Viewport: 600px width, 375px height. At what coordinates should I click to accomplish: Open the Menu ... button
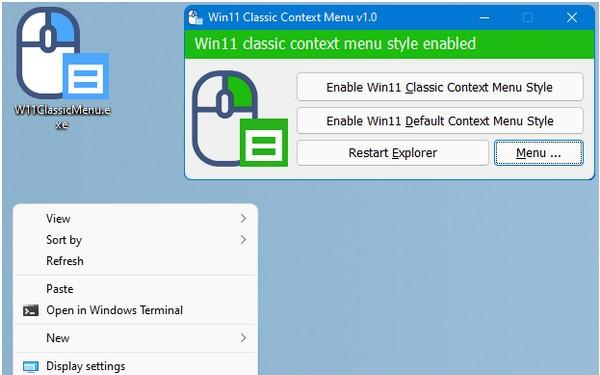pos(538,153)
